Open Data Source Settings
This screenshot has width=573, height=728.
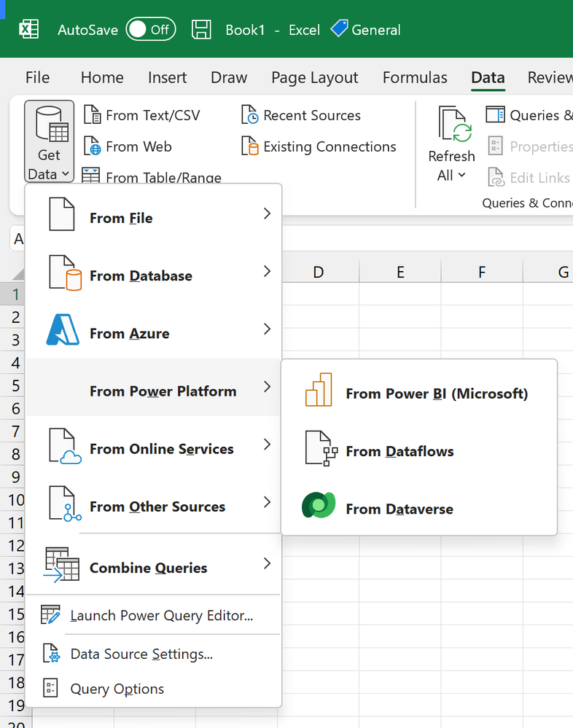[154, 654]
